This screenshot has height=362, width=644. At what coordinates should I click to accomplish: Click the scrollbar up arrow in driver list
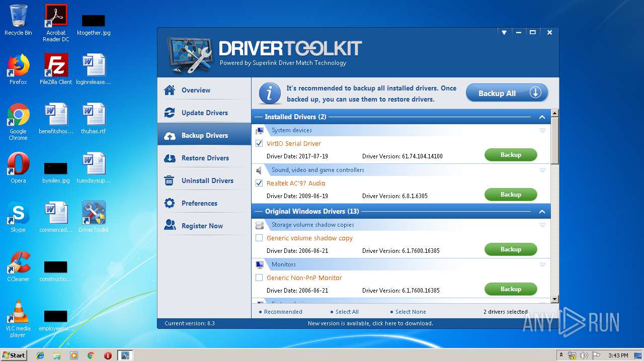pos(555,113)
